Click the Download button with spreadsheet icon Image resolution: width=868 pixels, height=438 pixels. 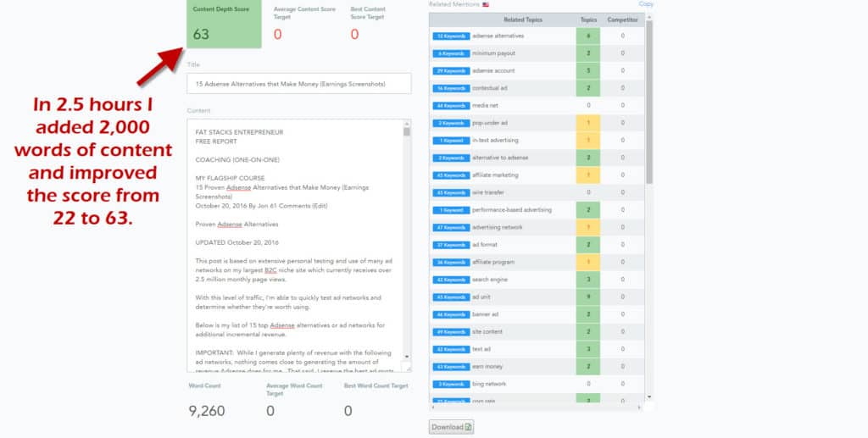(451, 427)
